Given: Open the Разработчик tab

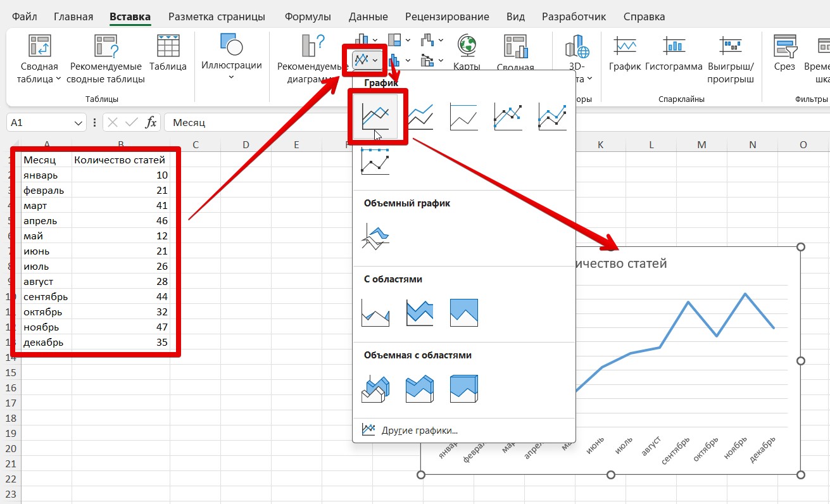Looking at the screenshot, I should point(574,16).
